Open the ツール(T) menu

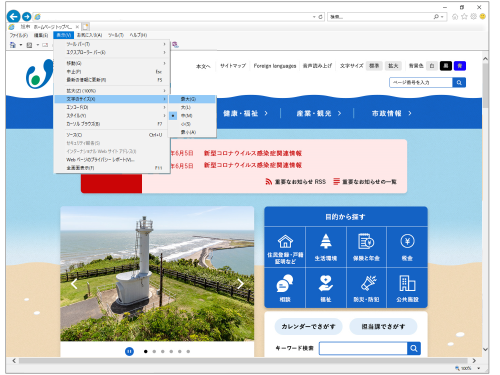116,35
